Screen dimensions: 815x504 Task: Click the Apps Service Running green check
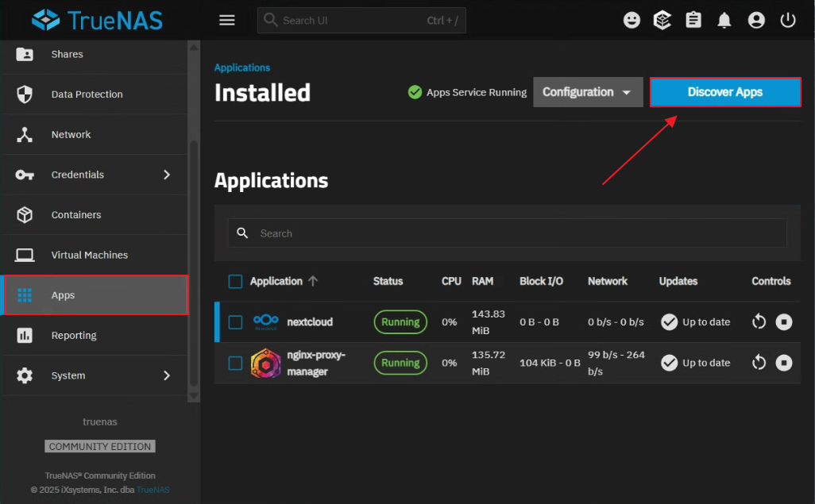click(x=415, y=92)
